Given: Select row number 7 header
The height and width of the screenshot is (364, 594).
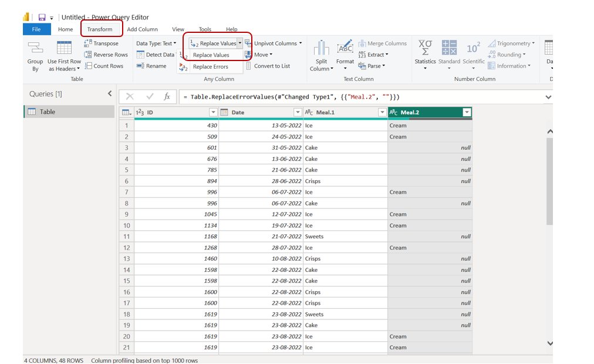Looking at the screenshot, I should 127,192.
